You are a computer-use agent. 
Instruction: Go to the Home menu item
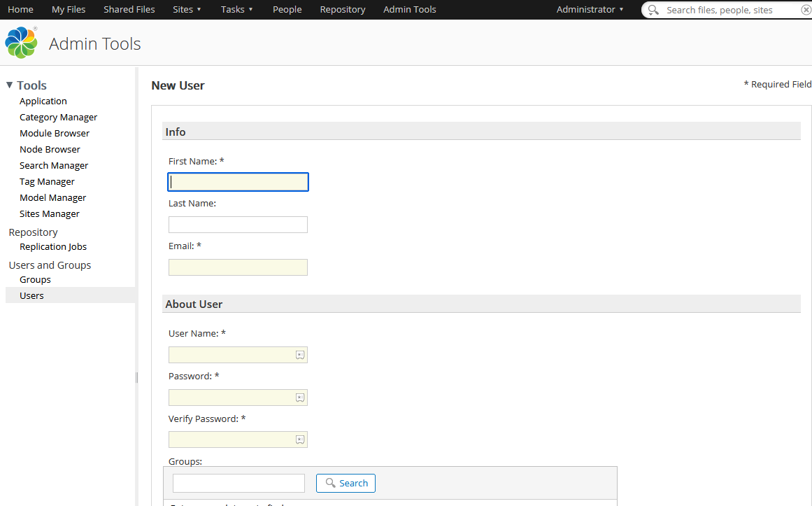tap(20, 9)
